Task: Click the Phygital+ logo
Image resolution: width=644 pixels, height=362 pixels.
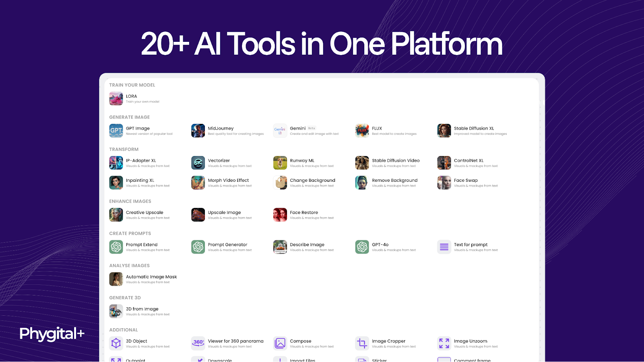Action: (x=52, y=334)
